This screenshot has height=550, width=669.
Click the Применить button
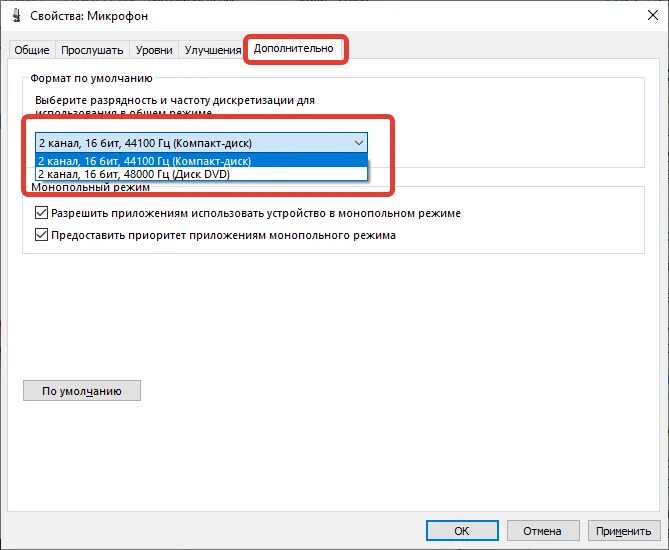[x=623, y=530]
